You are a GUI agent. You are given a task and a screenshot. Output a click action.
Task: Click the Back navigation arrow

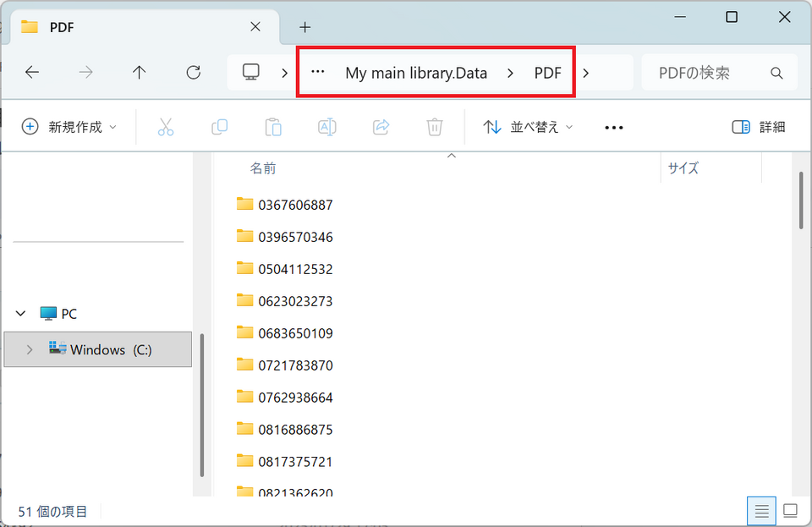32,73
